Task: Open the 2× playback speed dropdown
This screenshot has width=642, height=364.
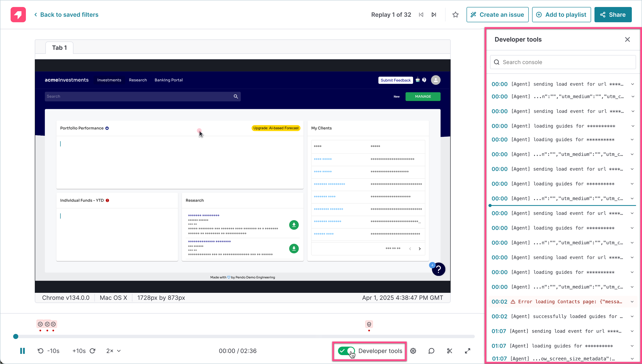Action: [114, 351]
